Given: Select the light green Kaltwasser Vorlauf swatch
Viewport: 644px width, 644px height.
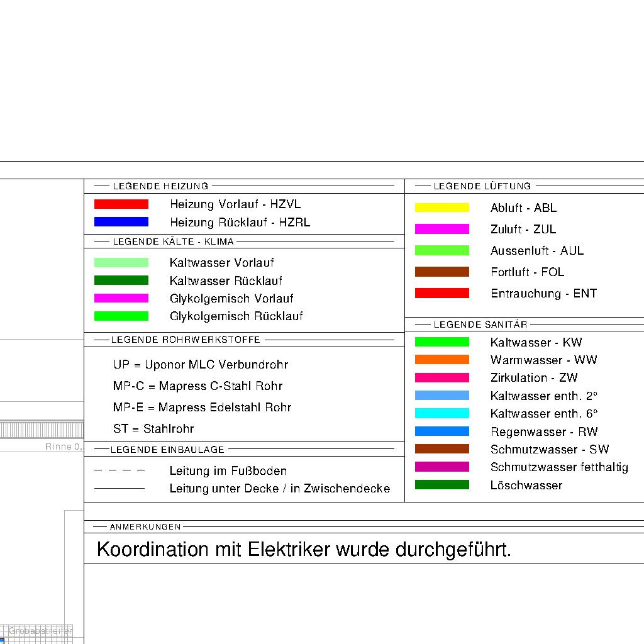Looking at the screenshot, I should point(121,263).
